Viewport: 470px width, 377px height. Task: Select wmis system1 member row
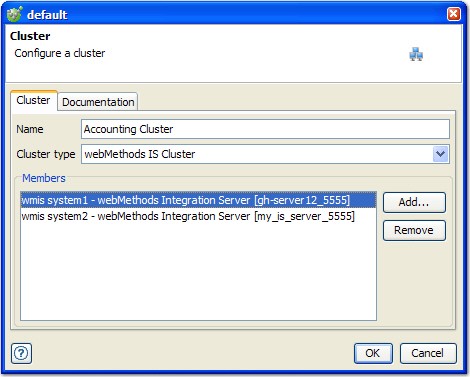pos(198,200)
